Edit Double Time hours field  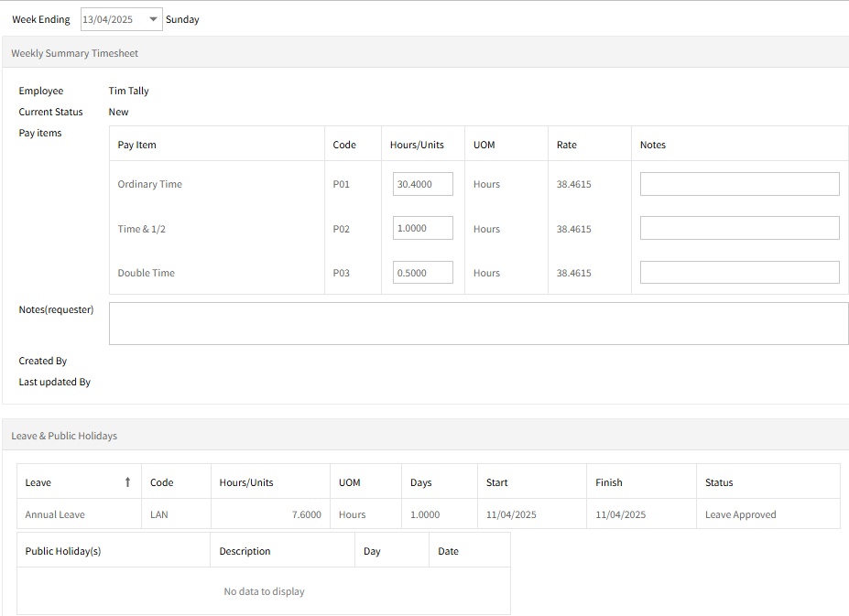pyautogui.click(x=423, y=272)
